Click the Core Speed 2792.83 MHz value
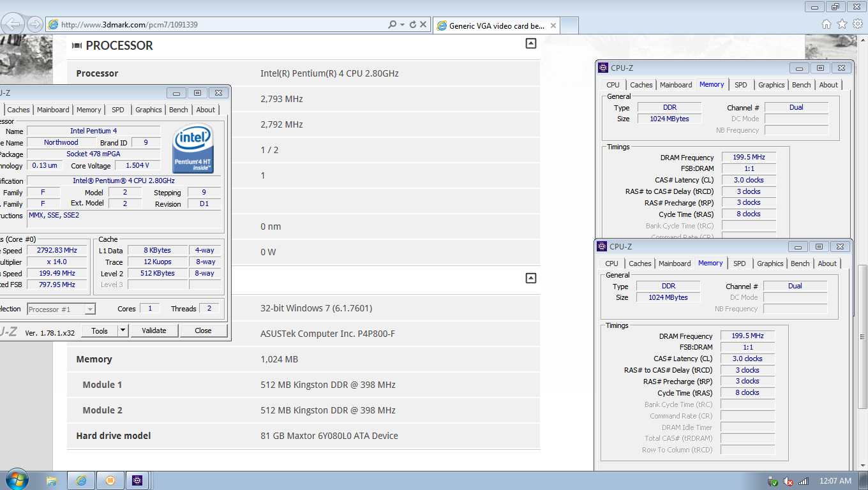The image size is (868, 490). (x=57, y=250)
